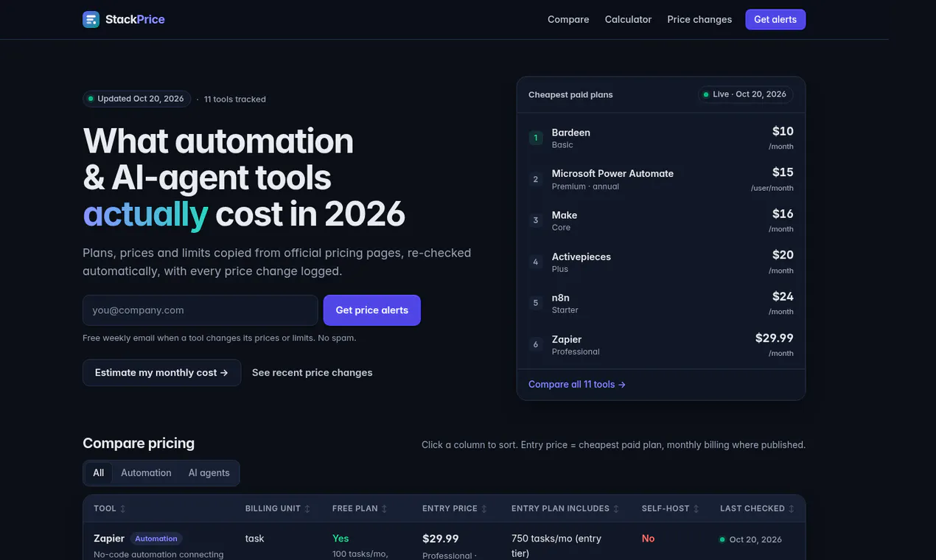
Task: Click Estimate my monthly cost button
Action: pos(161,373)
